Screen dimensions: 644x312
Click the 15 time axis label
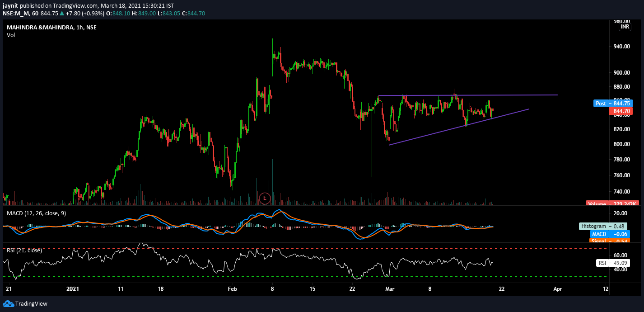(312, 288)
